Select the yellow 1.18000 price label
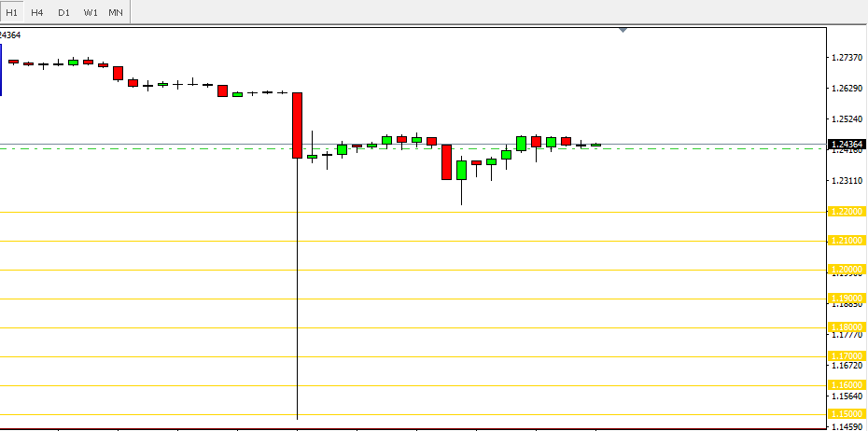This screenshot has height=431, width=868. click(847, 327)
